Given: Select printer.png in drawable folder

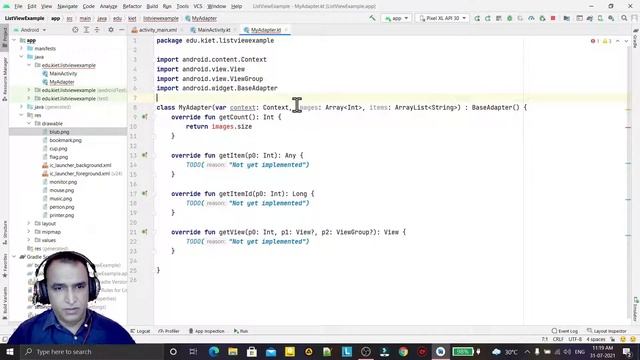Looking at the screenshot, I should [62, 215].
